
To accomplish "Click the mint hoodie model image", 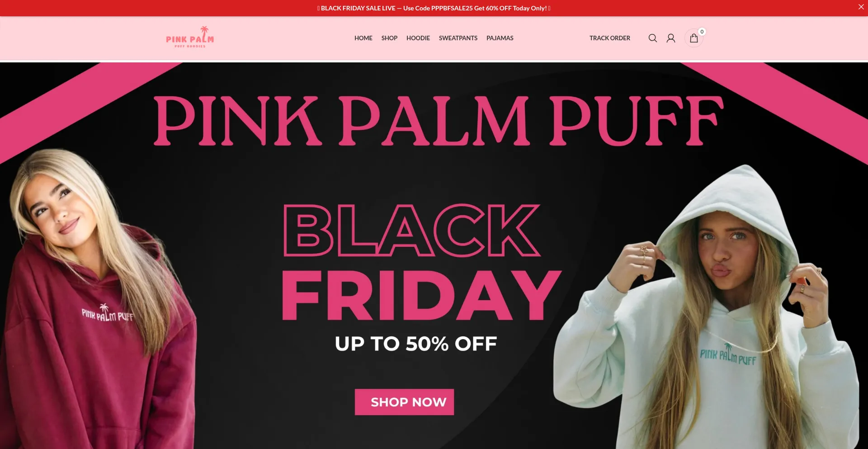I will 710,307.
